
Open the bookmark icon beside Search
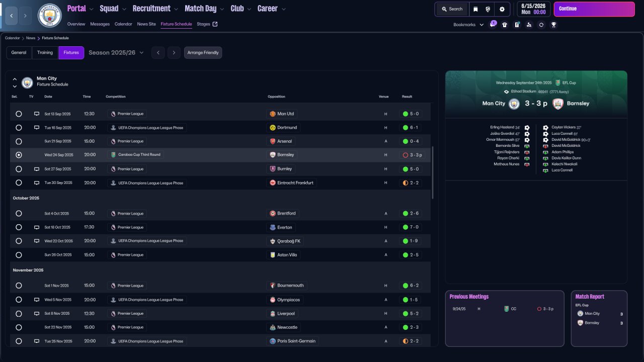tap(475, 9)
